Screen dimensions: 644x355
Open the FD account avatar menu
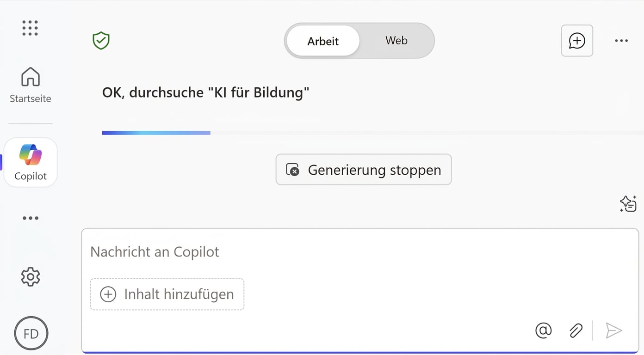coord(31,333)
